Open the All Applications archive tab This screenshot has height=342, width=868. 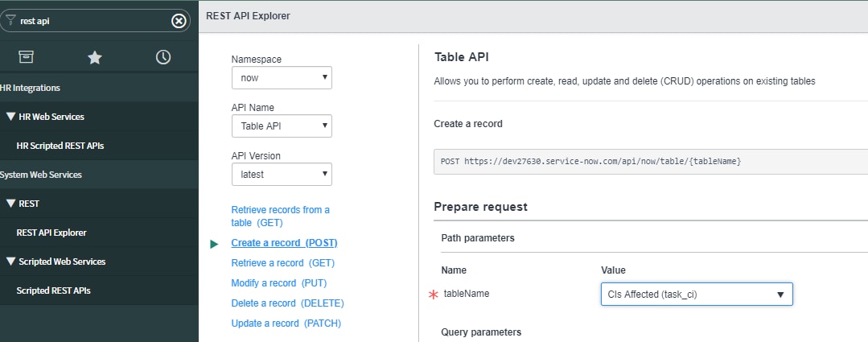click(x=26, y=57)
